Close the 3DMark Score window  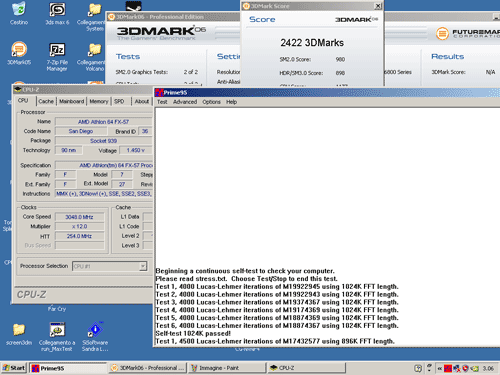point(378,6)
